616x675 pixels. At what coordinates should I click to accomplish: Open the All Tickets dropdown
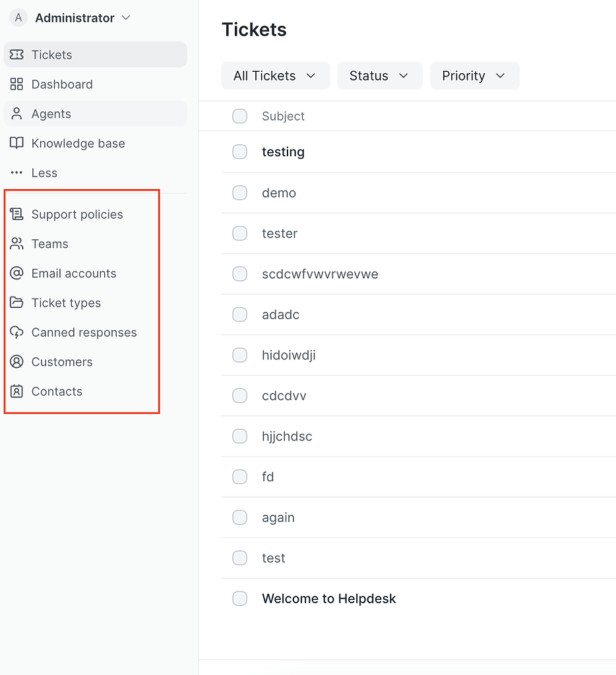[x=275, y=76]
